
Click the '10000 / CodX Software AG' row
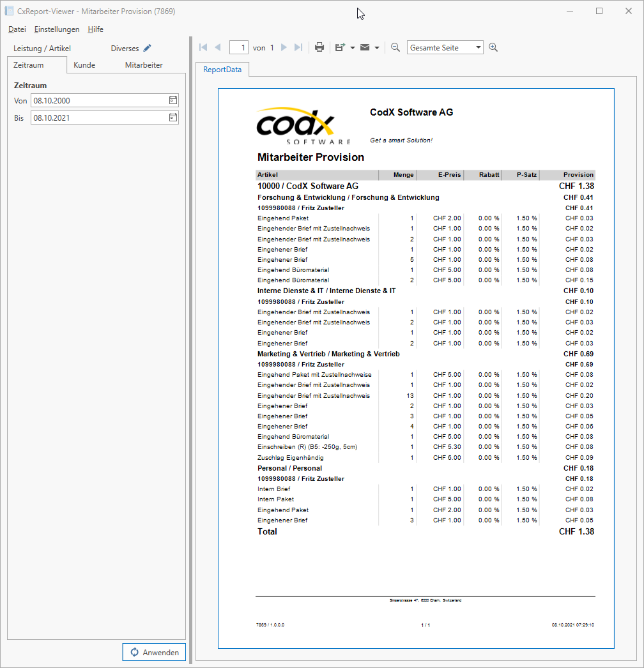click(x=425, y=186)
